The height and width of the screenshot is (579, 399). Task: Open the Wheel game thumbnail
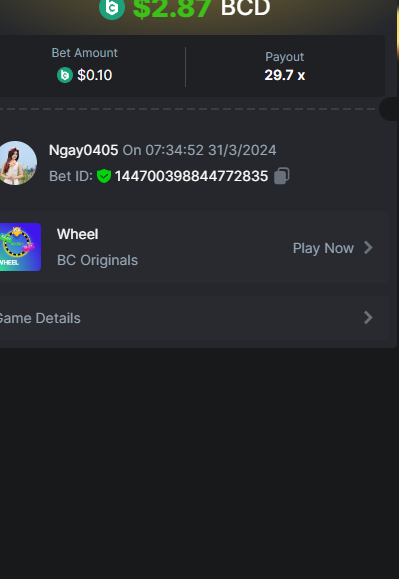click(x=20, y=247)
